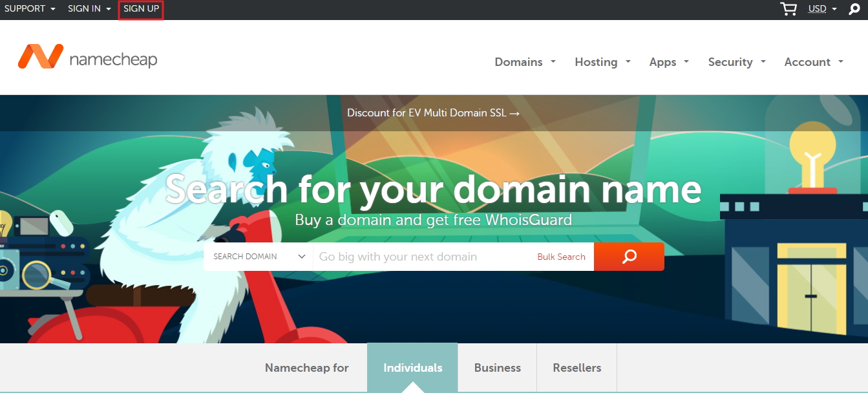Open the Security navigation menu
Viewport: 868px width, 406px height.
coord(737,62)
